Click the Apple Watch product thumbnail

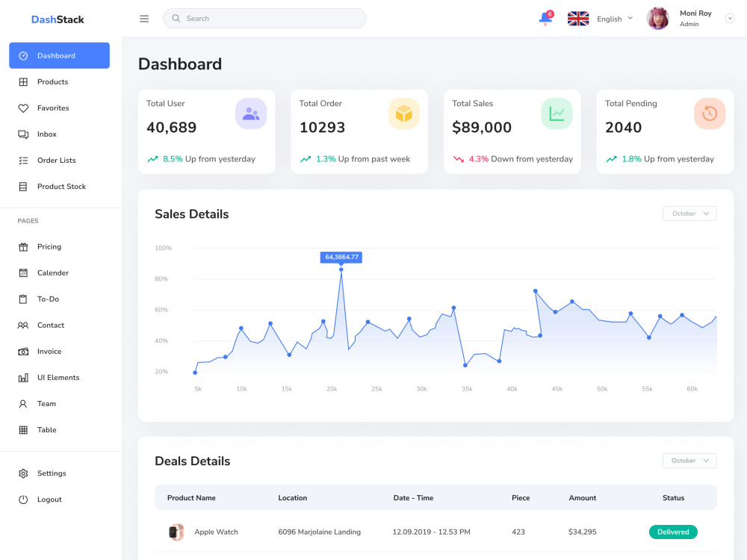point(176,532)
